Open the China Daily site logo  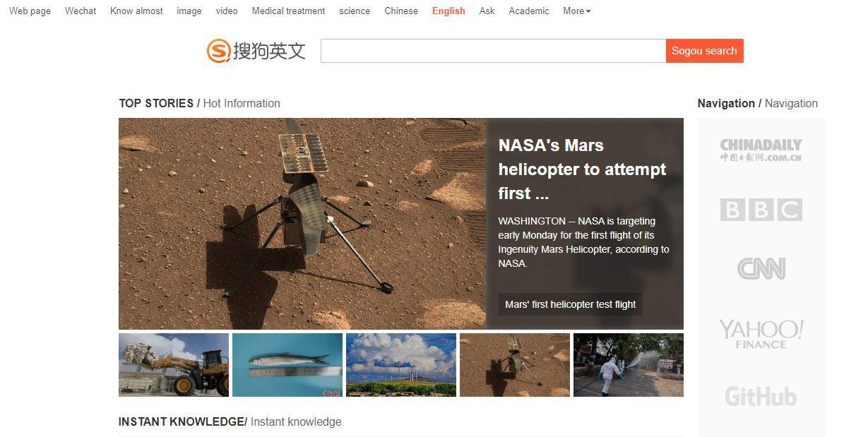(761, 150)
